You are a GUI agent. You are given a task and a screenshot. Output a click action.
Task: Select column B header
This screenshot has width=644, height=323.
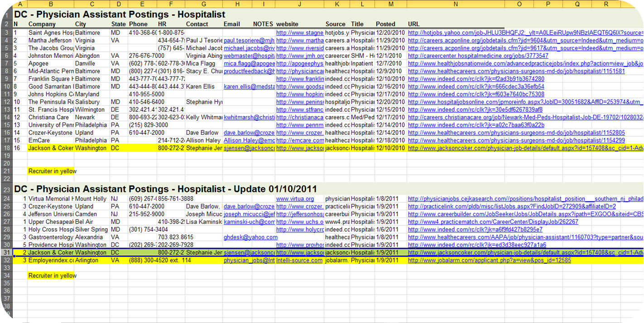(50, 4)
